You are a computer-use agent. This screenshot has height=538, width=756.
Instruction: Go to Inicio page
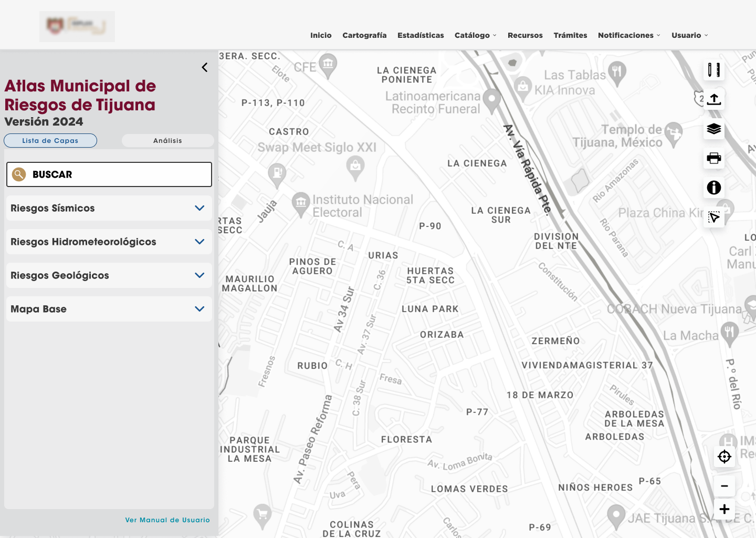[321, 35]
